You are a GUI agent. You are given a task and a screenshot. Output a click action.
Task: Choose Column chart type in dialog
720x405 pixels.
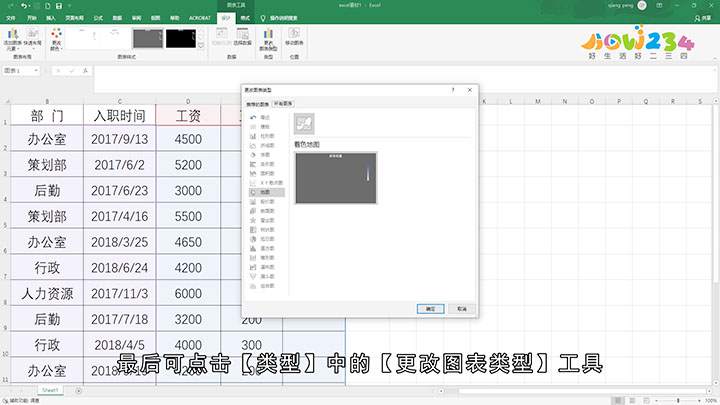pyautogui.click(x=266, y=136)
